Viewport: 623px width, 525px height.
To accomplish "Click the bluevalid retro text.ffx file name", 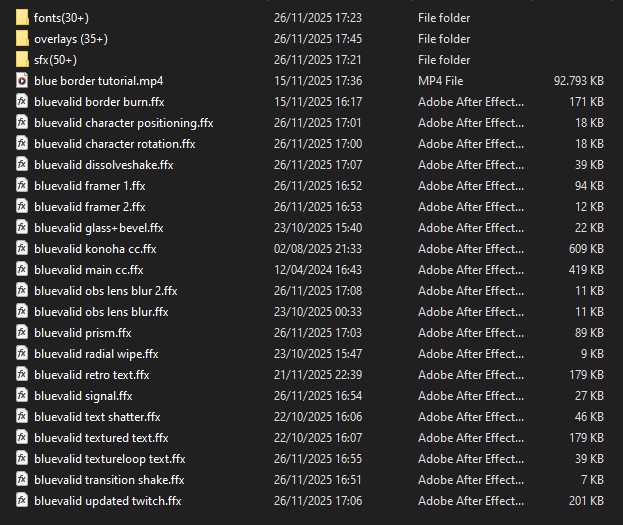I will coord(91,374).
